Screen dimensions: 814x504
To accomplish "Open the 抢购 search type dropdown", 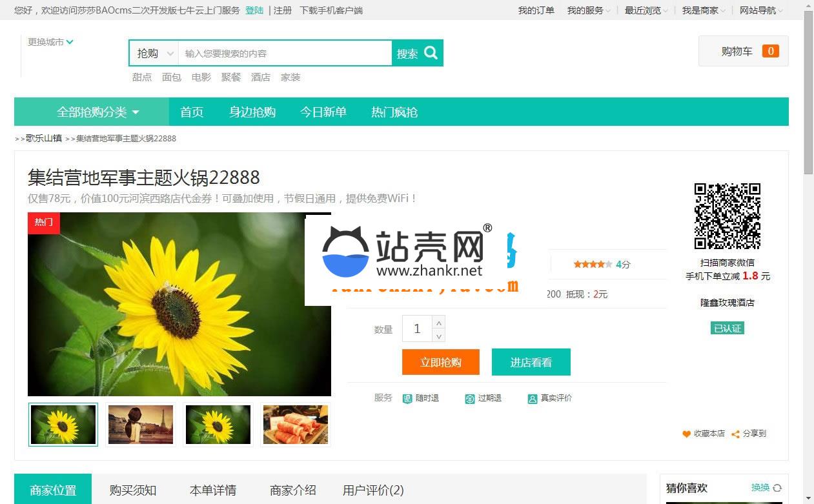I will pyautogui.click(x=154, y=53).
